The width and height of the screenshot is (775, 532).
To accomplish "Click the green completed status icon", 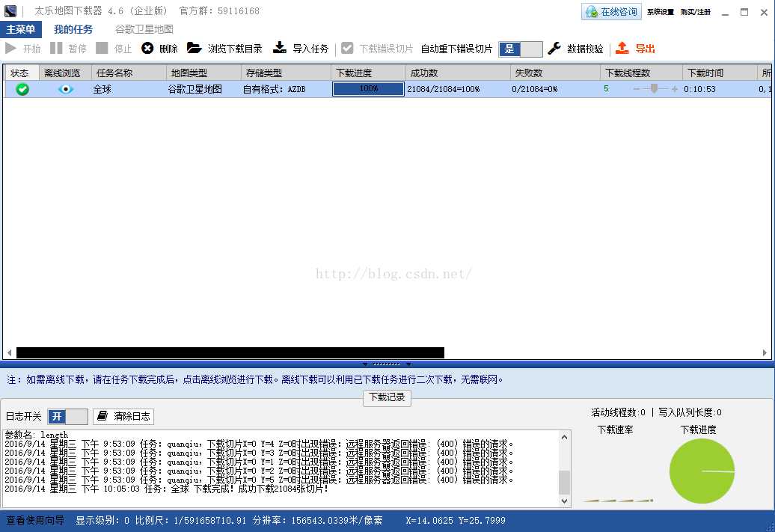I will (x=22, y=89).
